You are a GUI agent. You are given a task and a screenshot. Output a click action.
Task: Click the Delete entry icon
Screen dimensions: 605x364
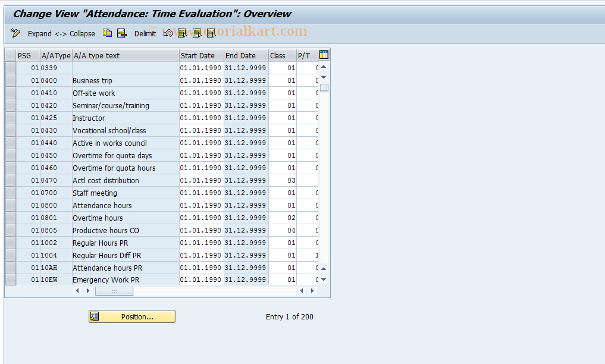(122, 33)
